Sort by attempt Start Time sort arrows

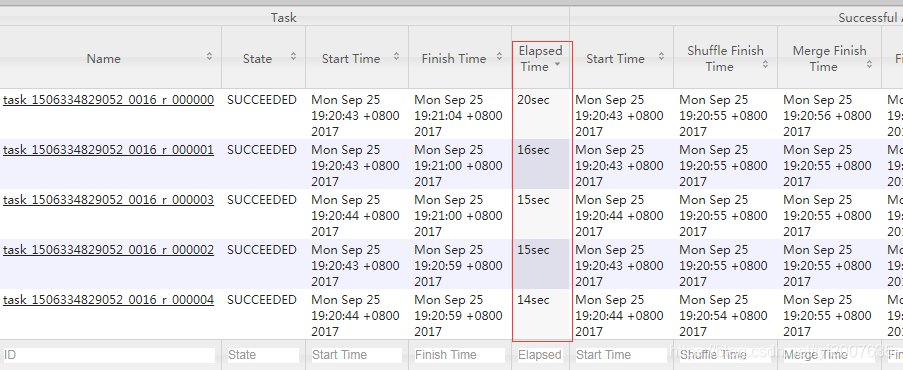[661, 56]
